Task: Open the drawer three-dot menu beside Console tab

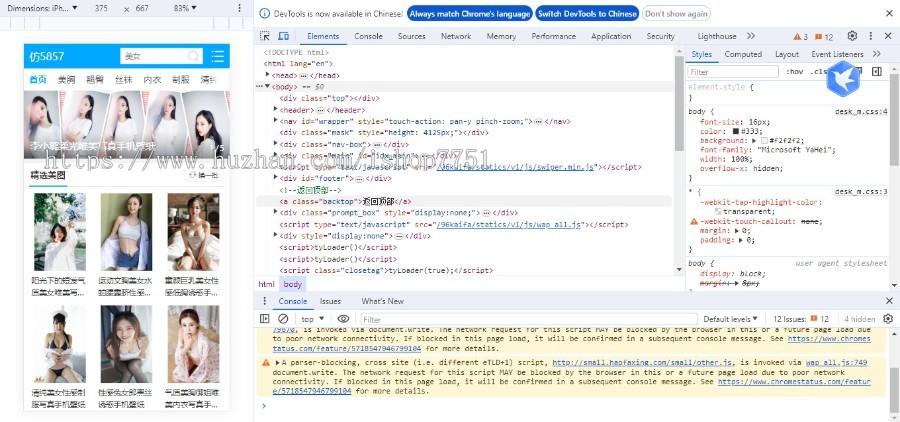Action: (x=265, y=301)
